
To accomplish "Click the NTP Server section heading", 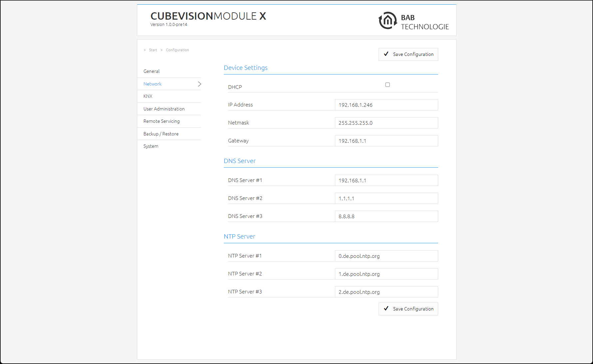I will pyautogui.click(x=239, y=236).
